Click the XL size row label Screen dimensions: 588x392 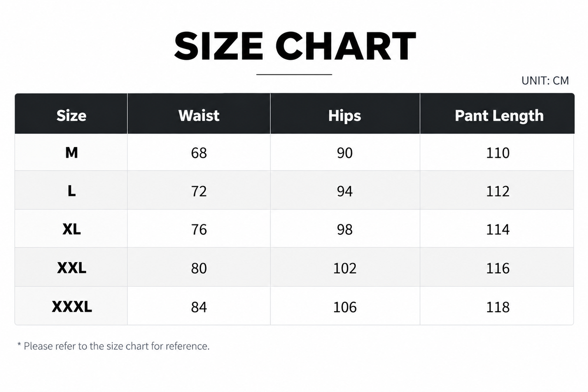72,229
